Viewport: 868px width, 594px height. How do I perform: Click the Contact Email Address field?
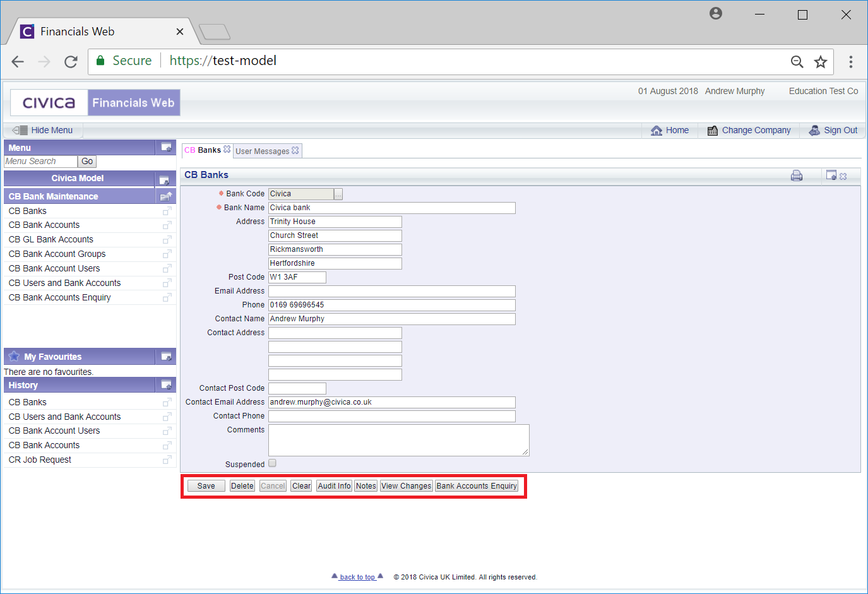click(392, 403)
